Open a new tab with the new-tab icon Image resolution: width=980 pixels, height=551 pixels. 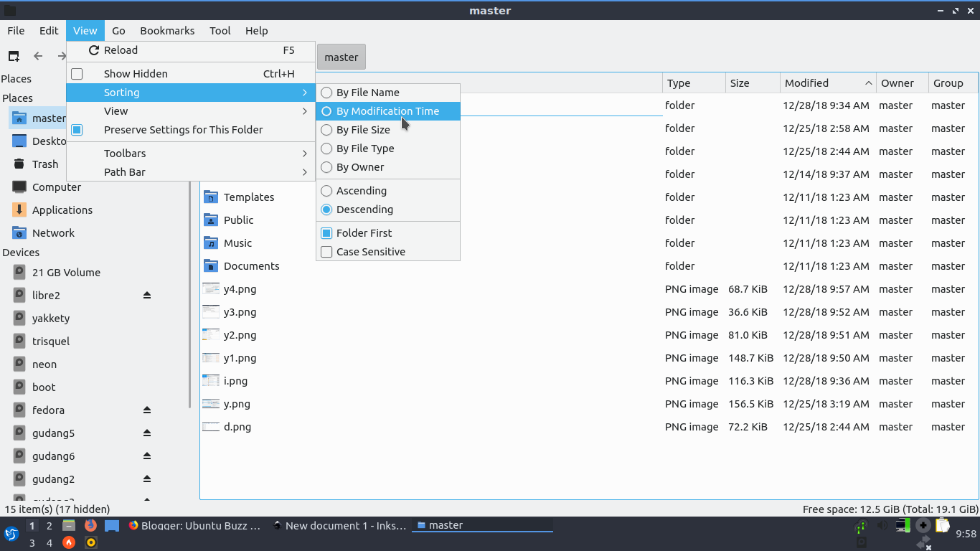pyautogui.click(x=13, y=56)
